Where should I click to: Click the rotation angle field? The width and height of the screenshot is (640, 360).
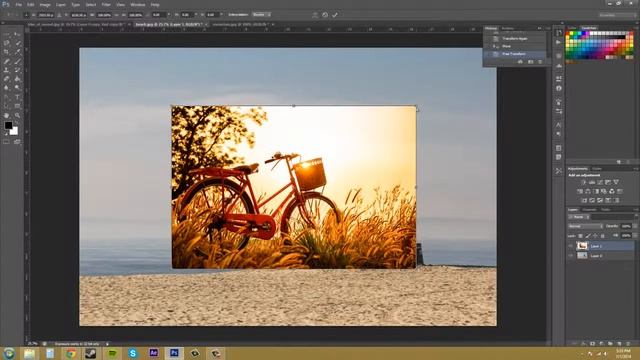[159, 15]
